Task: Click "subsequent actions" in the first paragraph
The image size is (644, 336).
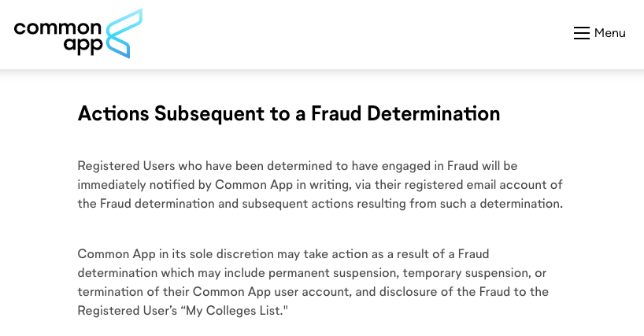Action: [x=306, y=204]
